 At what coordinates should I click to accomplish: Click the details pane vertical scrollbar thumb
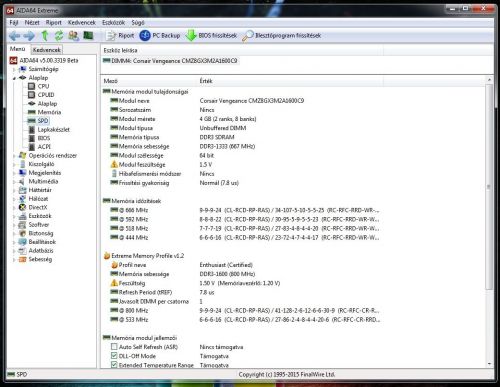pos(489,187)
